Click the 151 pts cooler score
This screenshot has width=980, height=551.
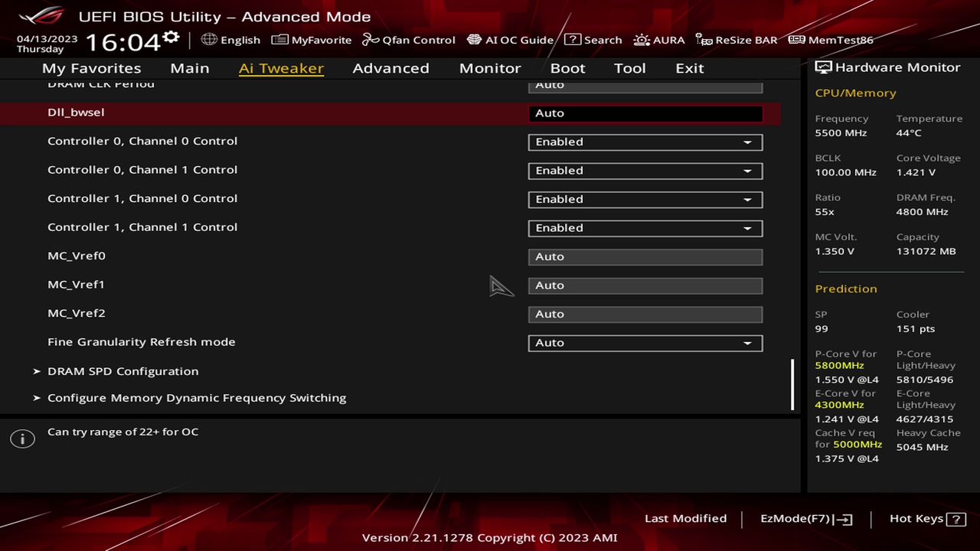tap(916, 329)
